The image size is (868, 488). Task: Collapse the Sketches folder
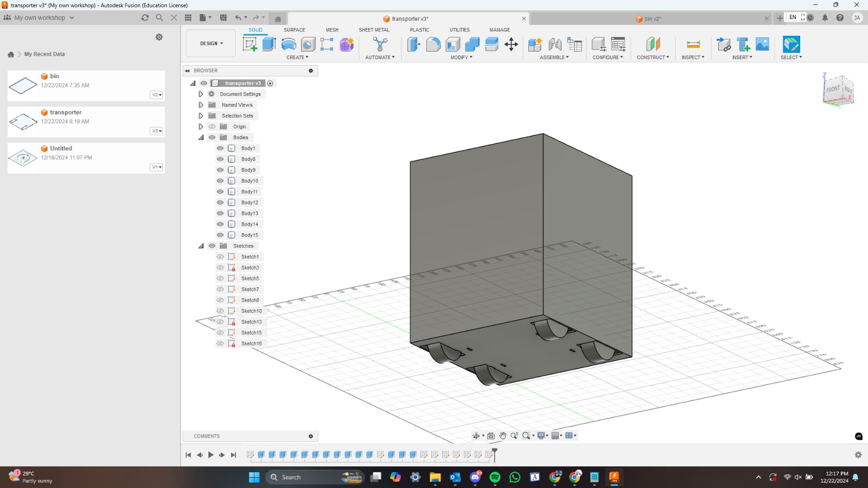[x=201, y=246]
